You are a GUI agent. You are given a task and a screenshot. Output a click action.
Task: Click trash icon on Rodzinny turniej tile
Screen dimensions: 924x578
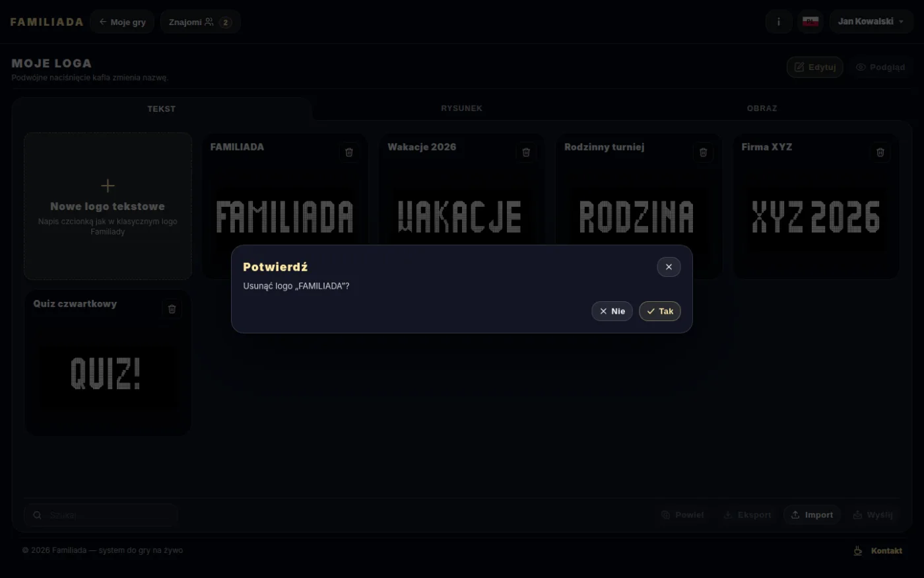click(703, 152)
